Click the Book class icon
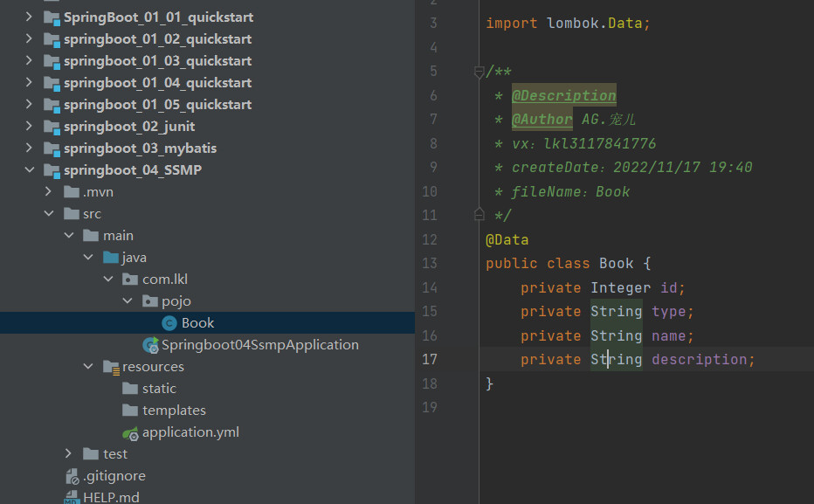 tap(169, 323)
